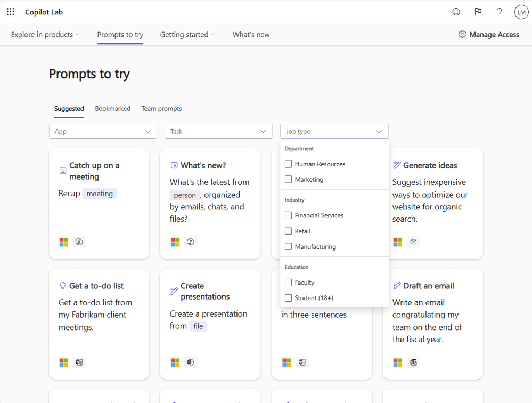The height and width of the screenshot is (403, 532).
Task: Tick the Financial Services checkbox
Action: coord(289,215)
